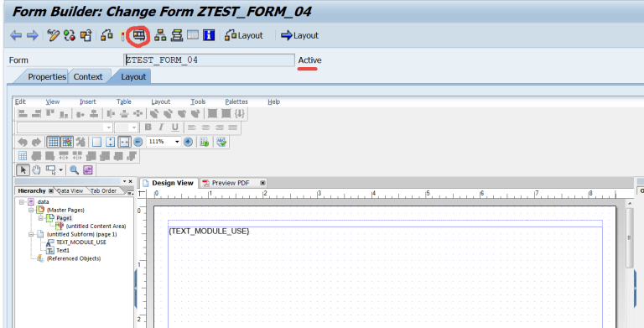Choose the Hand pan tool
644x328 pixels.
(37, 169)
